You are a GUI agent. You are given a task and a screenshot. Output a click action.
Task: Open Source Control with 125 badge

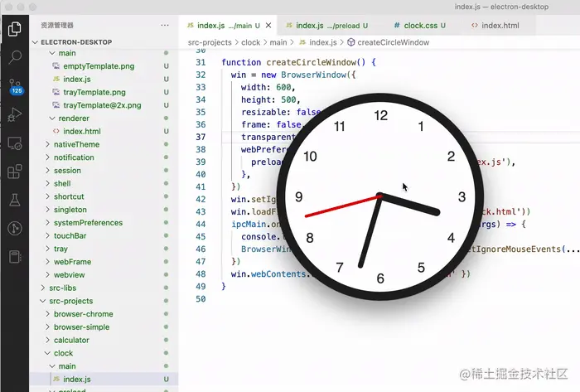(x=14, y=86)
